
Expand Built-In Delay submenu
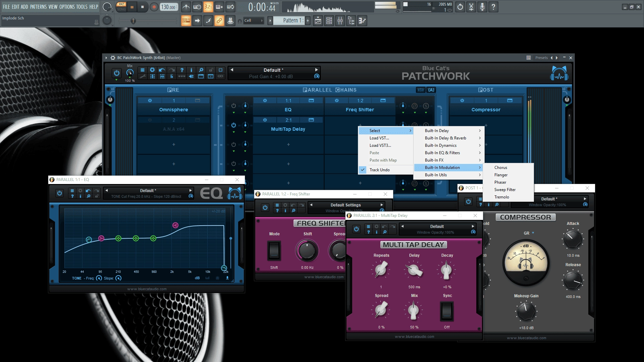click(x=448, y=131)
